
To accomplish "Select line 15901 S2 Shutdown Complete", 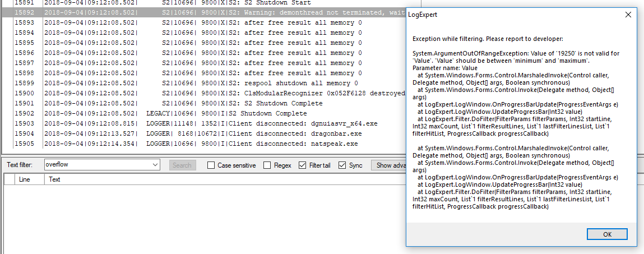I will click(x=204, y=104).
